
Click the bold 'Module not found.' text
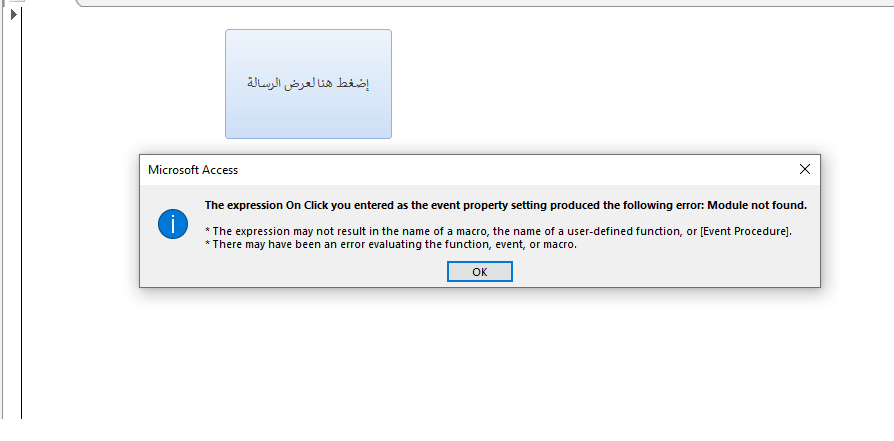point(757,205)
